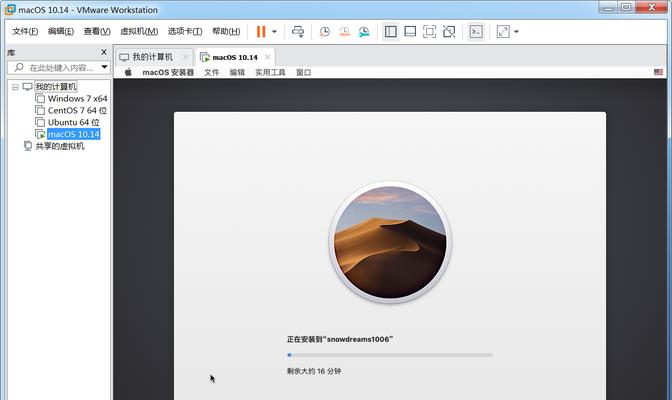Switch to the 我的计算机 tab
This screenshot has width=672, height=400.
point(152,57)
